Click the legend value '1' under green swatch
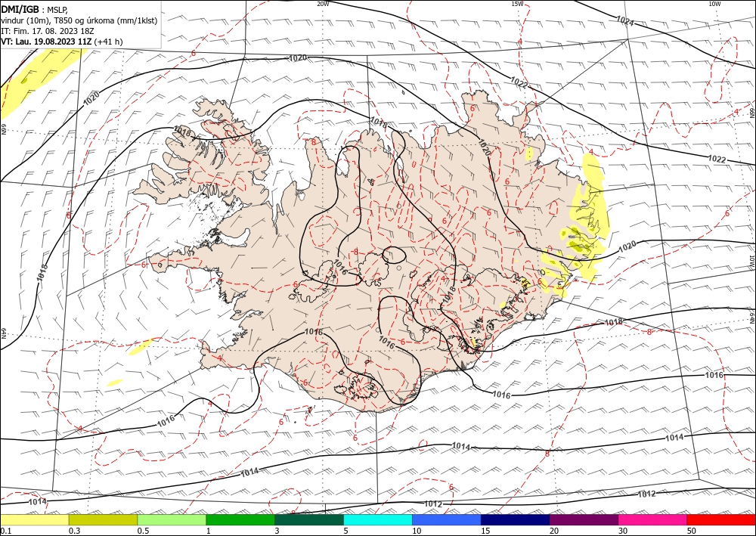This screenshot has height=536, width=756. [x=209, y=531]
